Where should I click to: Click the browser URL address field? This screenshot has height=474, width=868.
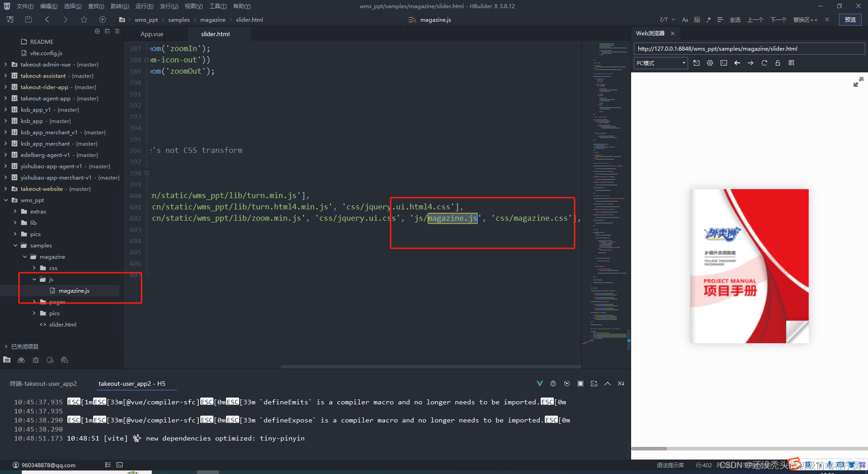point(749,49)
